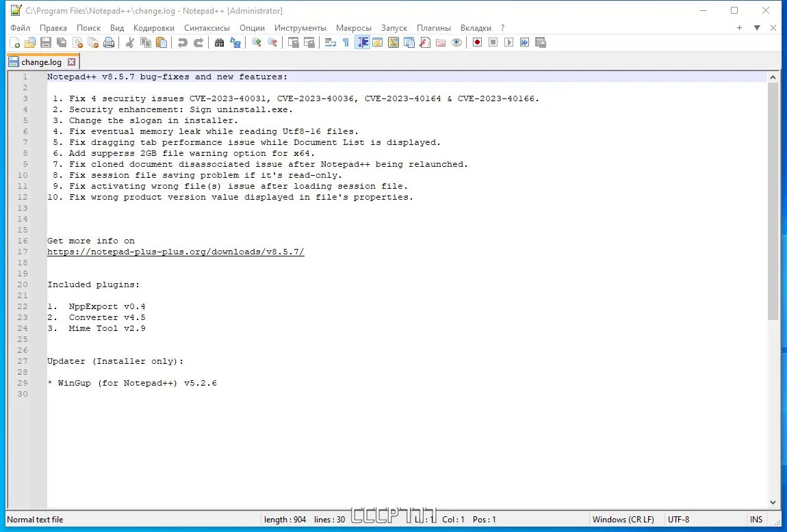787x532 pixels.
Task: Toggle INS insert mode in status bar
Action: pyautogui.click(x=756, y=520)
